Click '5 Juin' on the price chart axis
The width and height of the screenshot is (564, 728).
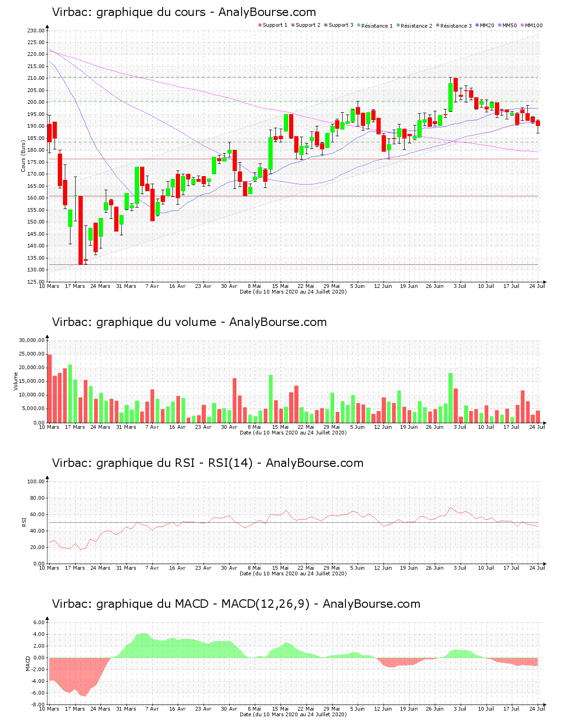[357, 286]
